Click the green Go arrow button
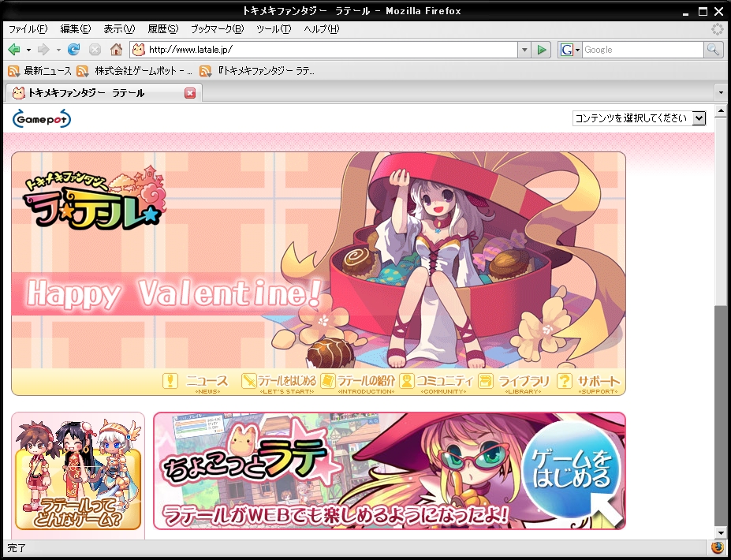This screenshot has width=731, height=560. [541, 50]
